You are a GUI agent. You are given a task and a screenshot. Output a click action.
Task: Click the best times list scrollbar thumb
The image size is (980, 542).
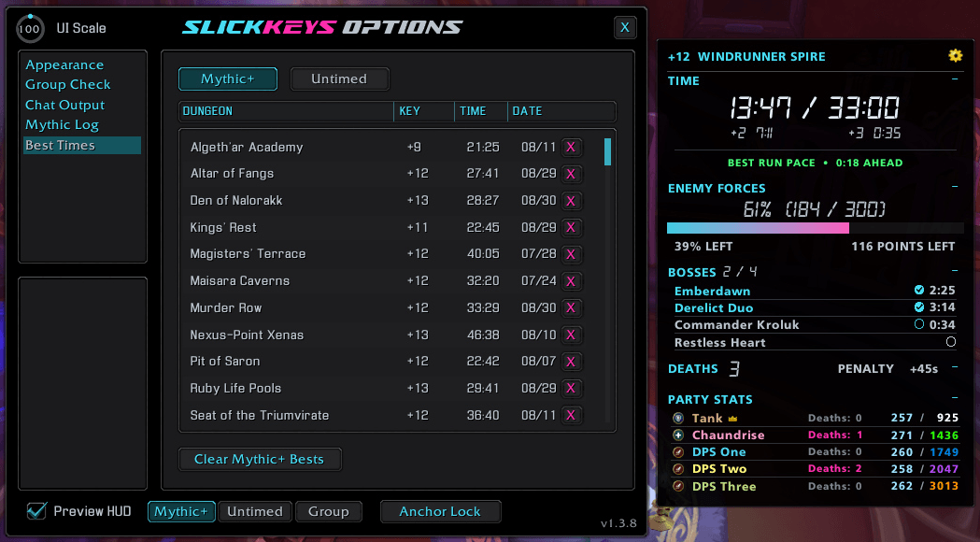607,152
